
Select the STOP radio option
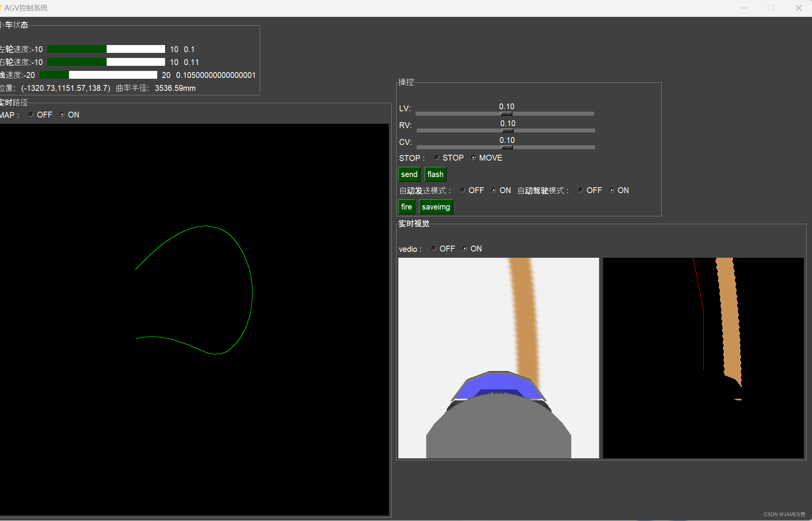tap(437, 158)
